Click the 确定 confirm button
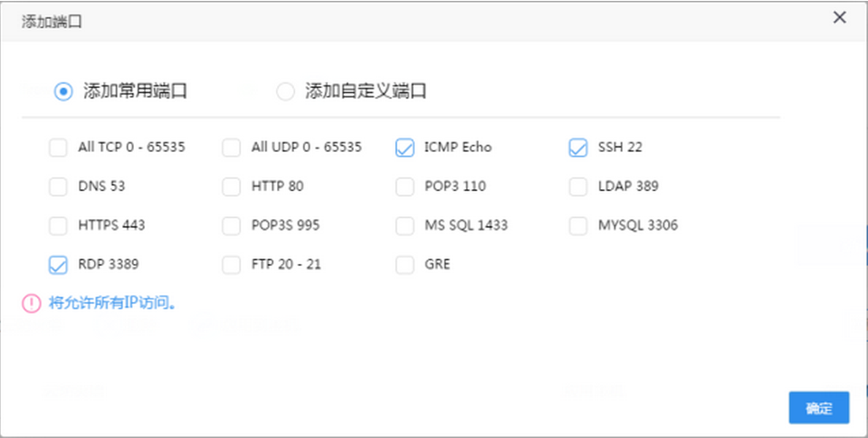The width and height of the screenshot is (868, 438). click(818, 407)
